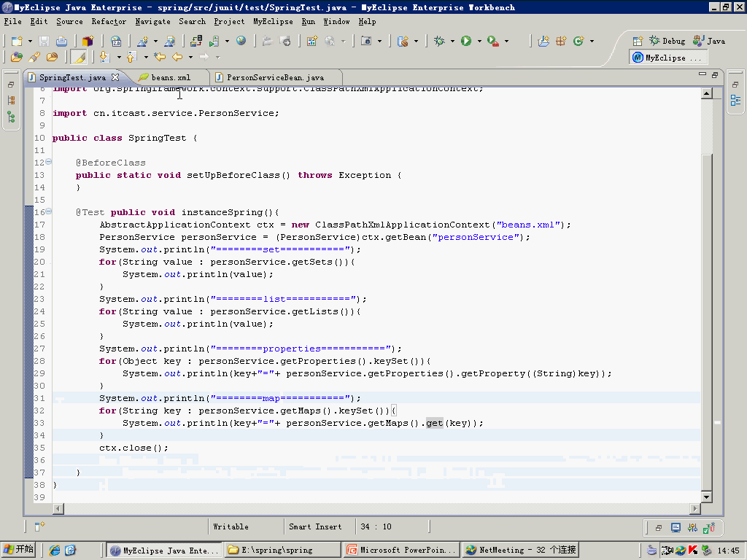The image size is (747, 560).
Task: Toggle the Mark Occurrences highlighter
Action: click(79, 57)
